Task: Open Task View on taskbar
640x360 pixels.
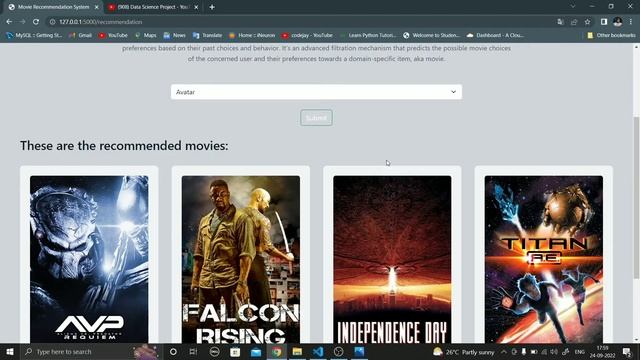Action: click(x=193, y=351)
